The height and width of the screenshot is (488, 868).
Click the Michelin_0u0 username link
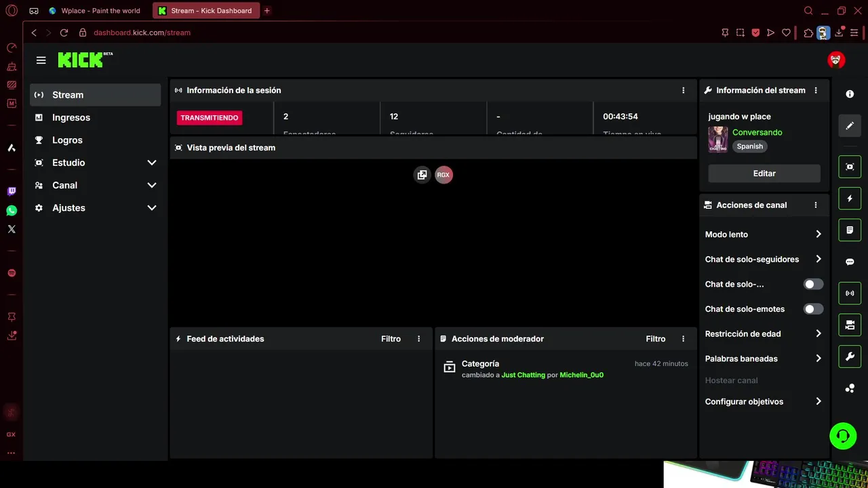point(581,375)
